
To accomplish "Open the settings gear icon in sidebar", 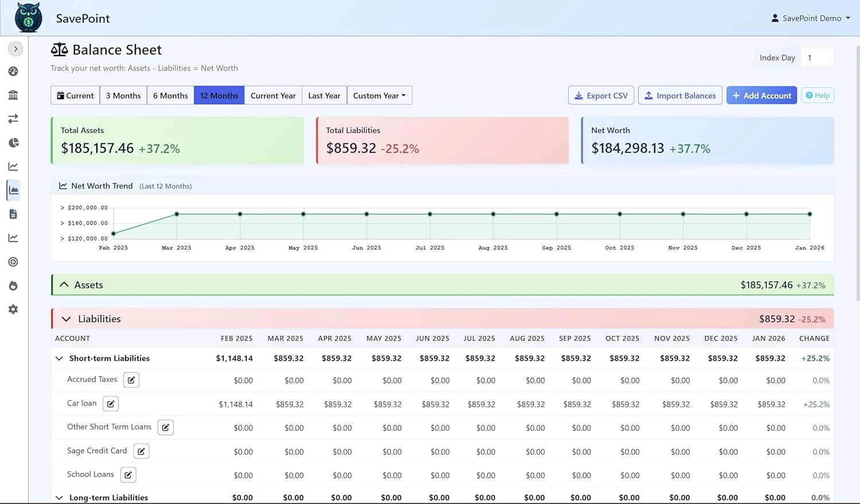I will (x=13, y=310).
